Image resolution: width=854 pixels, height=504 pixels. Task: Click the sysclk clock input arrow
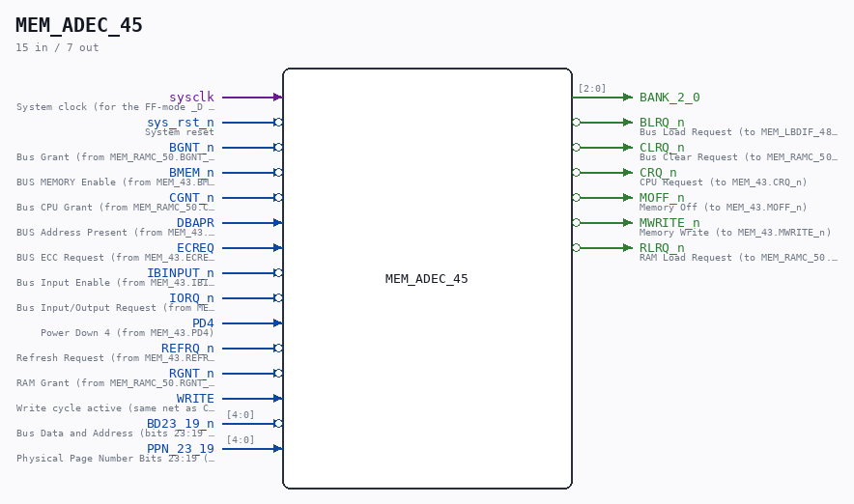pyautogui.click(x=278, y=98)
